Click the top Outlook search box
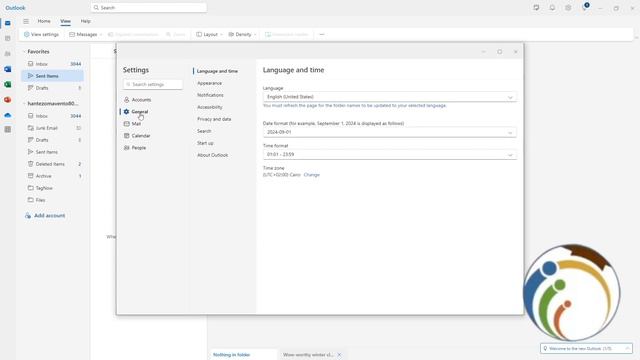 click(149, 8)
